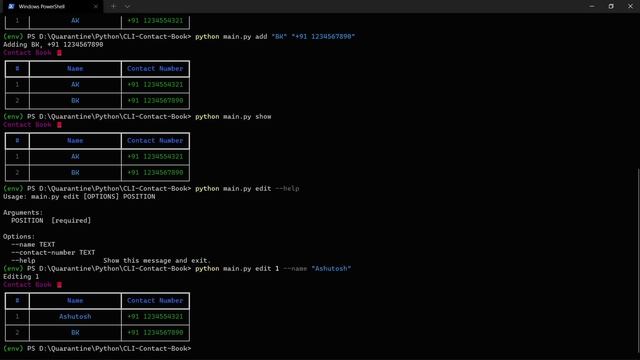The height and width of the screenshot is (360, 640).
Task: Click the quoted "Ashutosh" argument in edit command
Action: coord(331,269)
